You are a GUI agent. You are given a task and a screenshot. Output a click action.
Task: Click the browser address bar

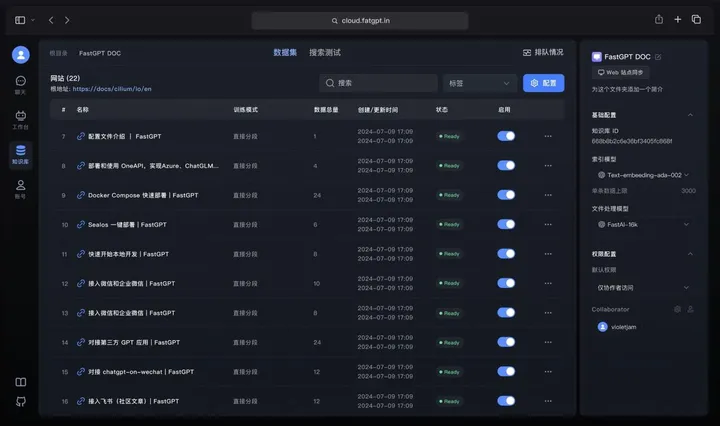[x=360, y=21]
